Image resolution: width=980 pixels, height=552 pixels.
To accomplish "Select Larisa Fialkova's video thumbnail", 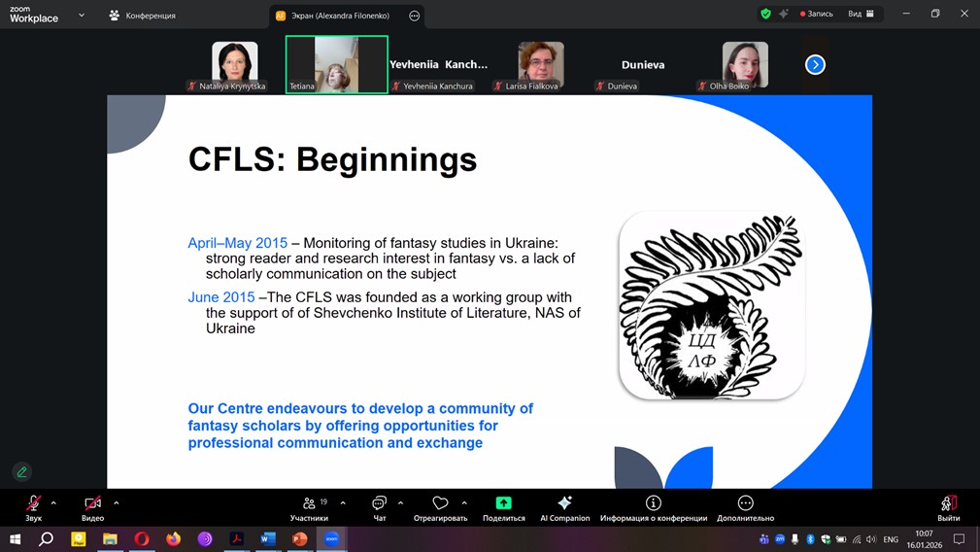I will click(x=541, y=65).
